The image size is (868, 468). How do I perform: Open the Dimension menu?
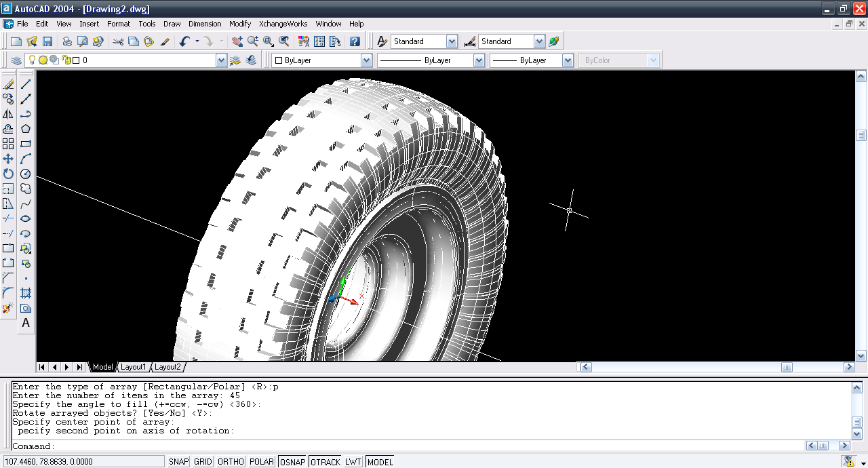click(x=205, y=24)
